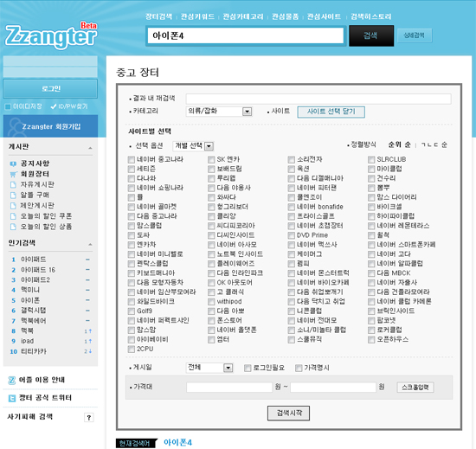Collapse the 게시판 sidebar section
The width and height of the screenshot is (476, 449).
(x=90, y=148)
